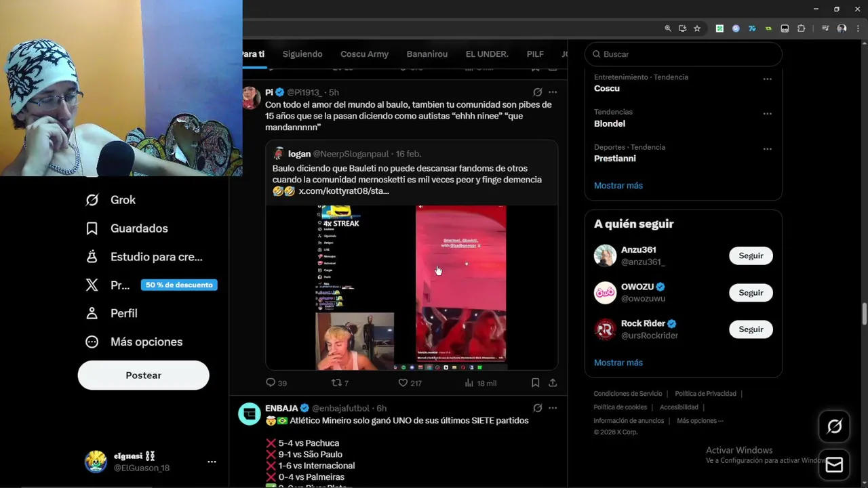
Task: Reply to Pi's post (39 comments)
Action: 276,383
